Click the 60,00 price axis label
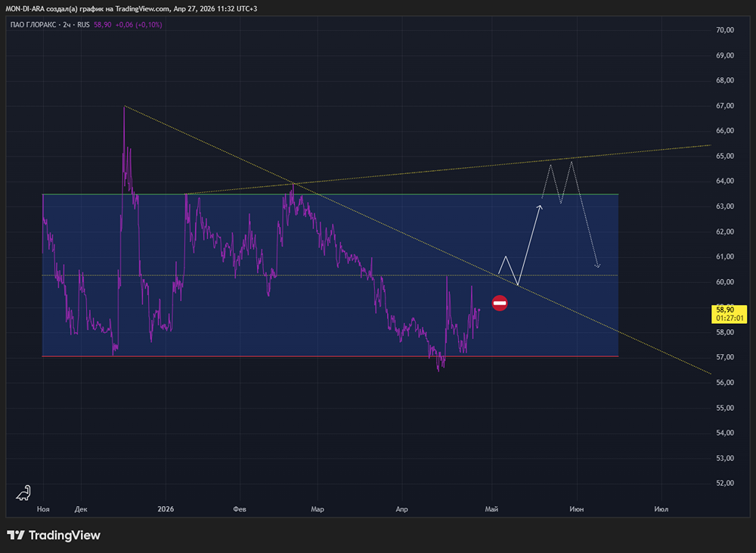The height and width of the screenshot is (553, 756). coord(725,282)
